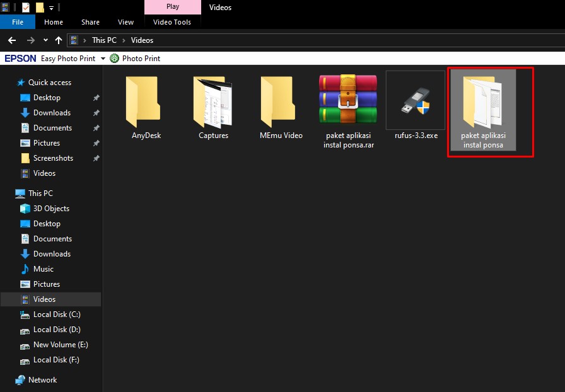Open the Customize Quick Access Toolbar dropdown

pos(51,8)
